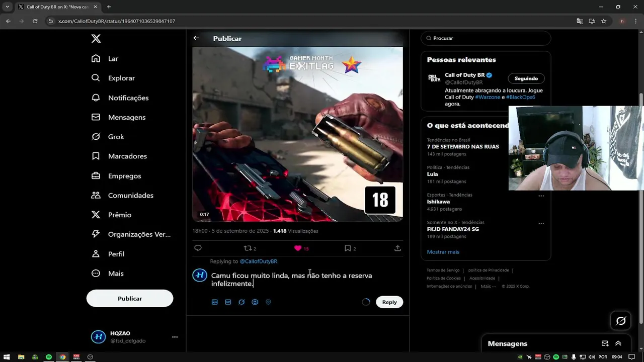Open File Explorer from taskbar
The image size is (644, 362).
coord(21,357)
